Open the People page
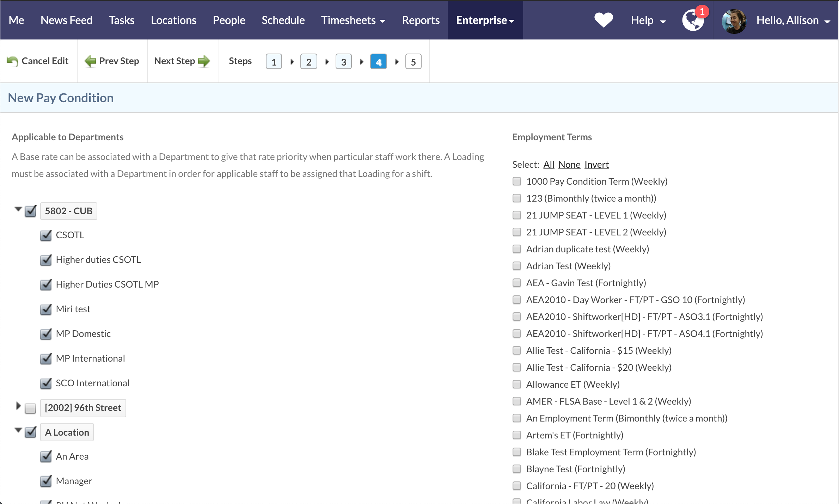The image size is (839, 504). tap(229, 20)
